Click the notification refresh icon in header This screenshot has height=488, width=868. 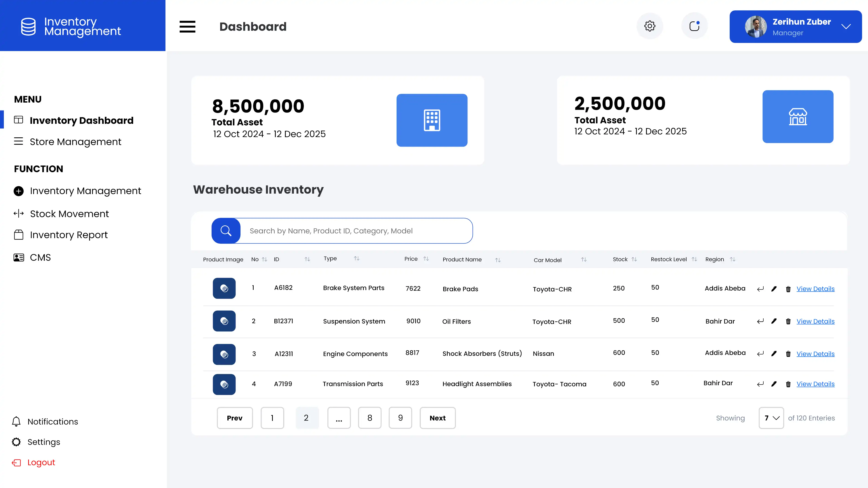tap(694, 26)
